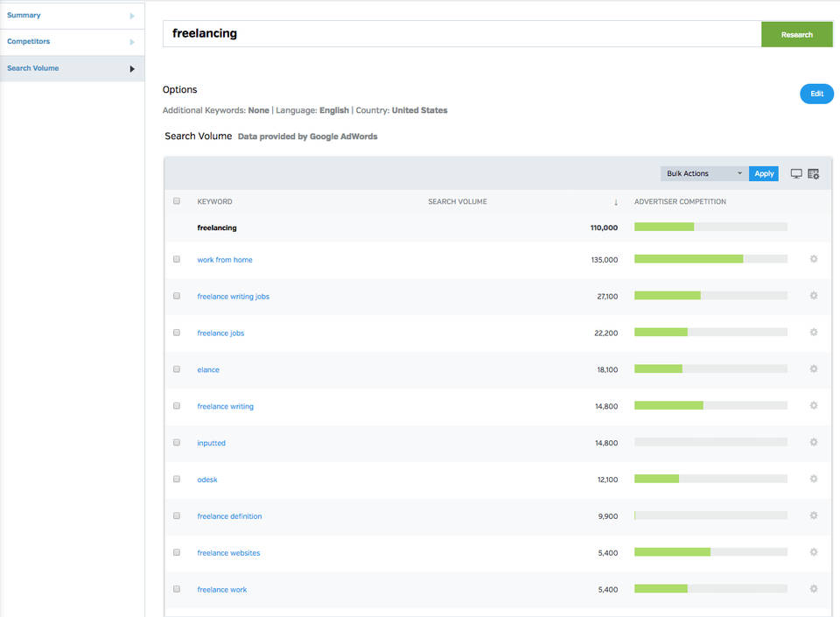Select the freelance writing jobs checkbox

177,296
